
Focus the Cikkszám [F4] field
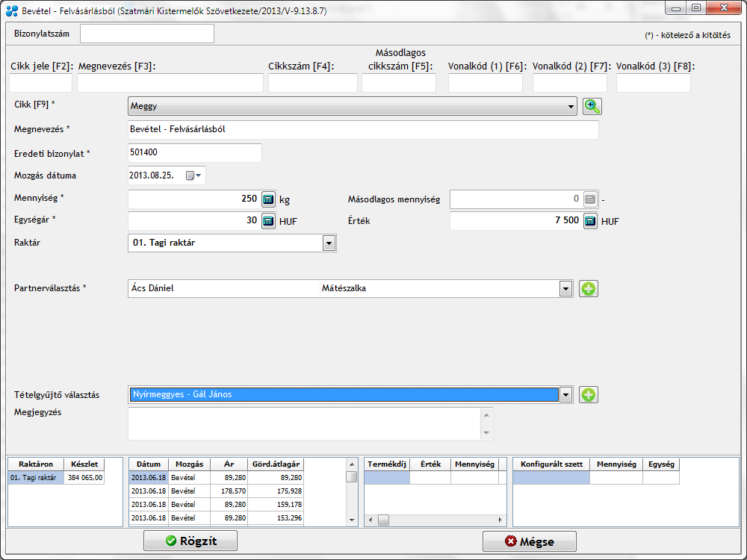(312, 83)
